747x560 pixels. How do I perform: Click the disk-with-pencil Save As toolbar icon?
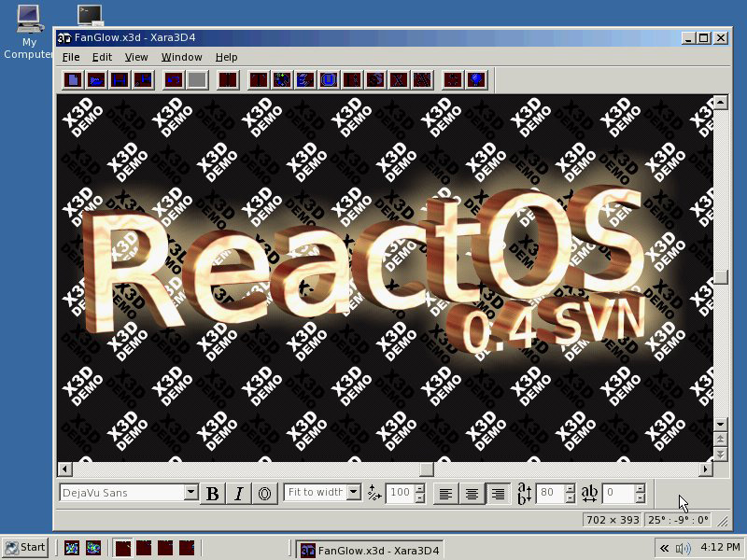[x=143, y=79]
